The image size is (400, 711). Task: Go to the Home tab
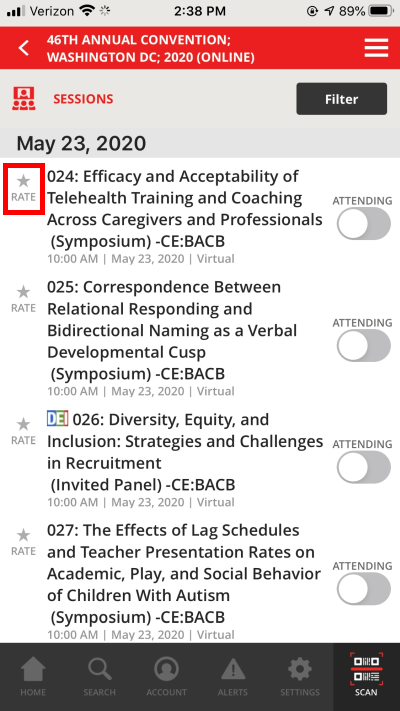33,677
